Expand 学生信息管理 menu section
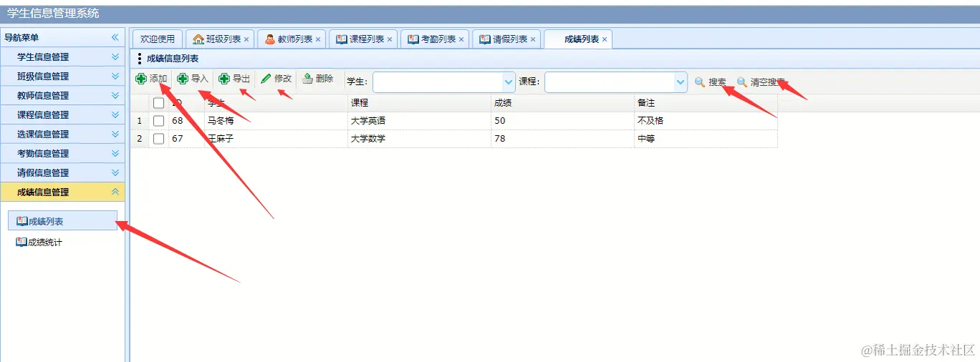Screen dimensions: 980x362 point(115,57)
